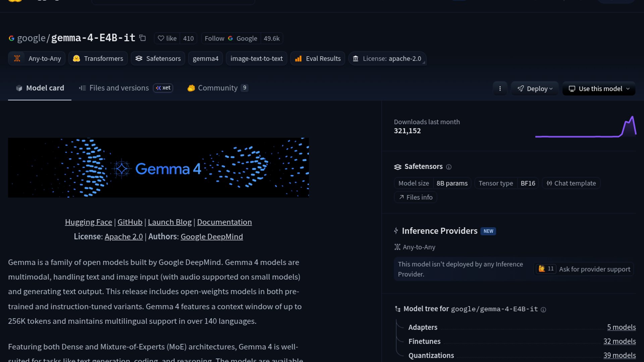Open the 39 models Quantizations link

(x=619, y=355)
